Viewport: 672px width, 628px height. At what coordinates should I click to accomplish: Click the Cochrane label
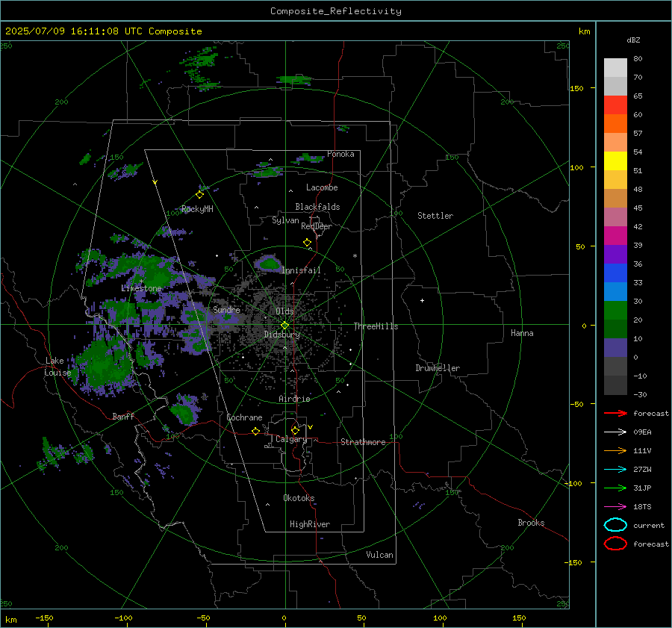[244, 417]
